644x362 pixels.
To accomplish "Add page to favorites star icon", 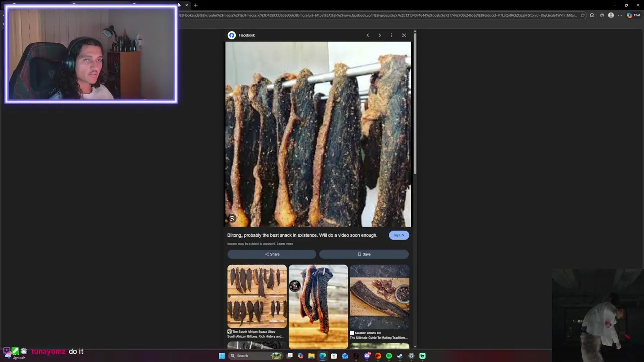I will pos(583,15).
